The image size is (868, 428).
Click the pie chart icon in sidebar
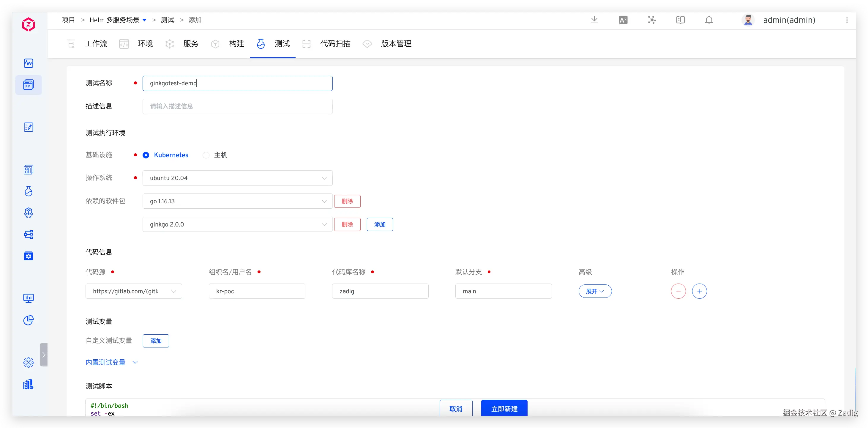coord(28,320)
